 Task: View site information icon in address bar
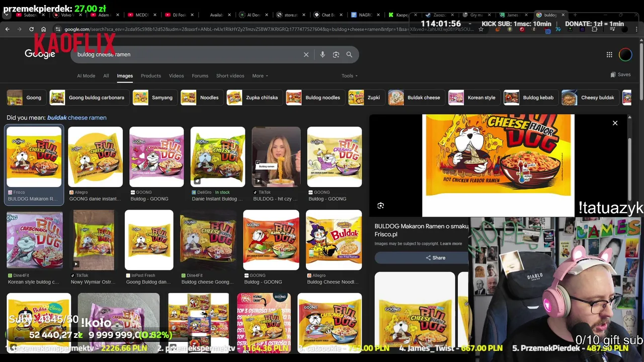(58, 29)
